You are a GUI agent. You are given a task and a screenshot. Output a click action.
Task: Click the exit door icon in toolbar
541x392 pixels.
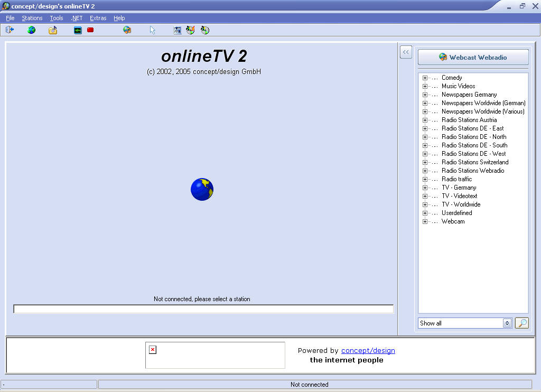(10, 30)
